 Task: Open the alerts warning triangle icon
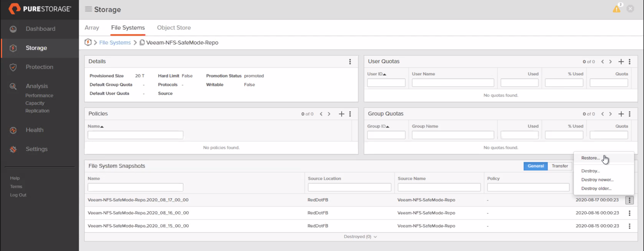click(616, 9)
